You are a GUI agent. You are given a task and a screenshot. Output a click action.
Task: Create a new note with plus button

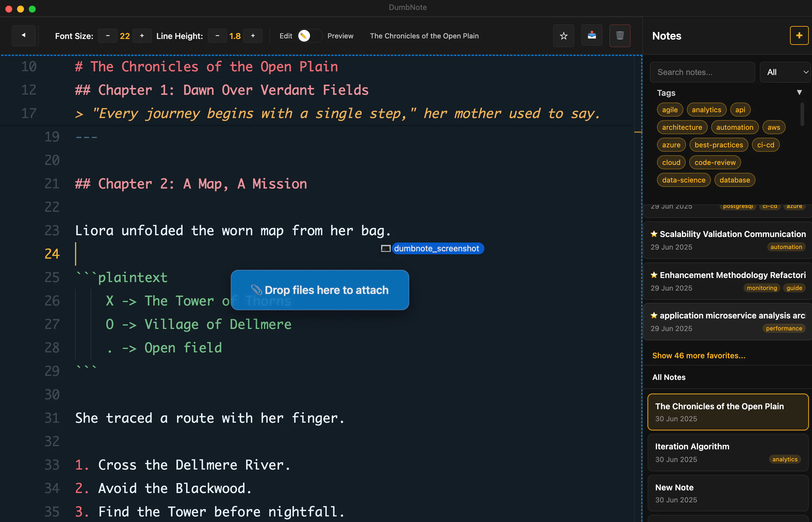coord(799,36)
